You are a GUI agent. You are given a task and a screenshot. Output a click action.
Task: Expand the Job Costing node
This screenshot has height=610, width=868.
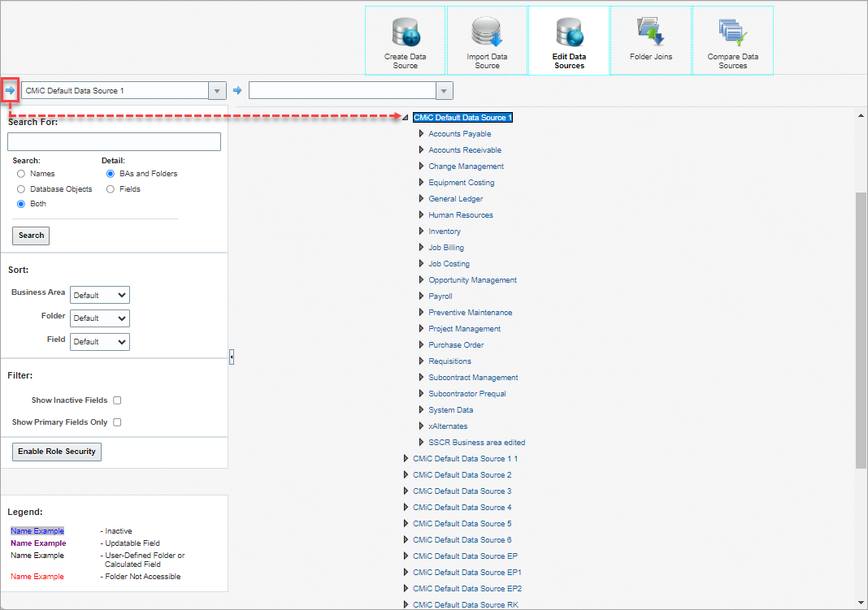pyautogui.click(x=421, y=263)
